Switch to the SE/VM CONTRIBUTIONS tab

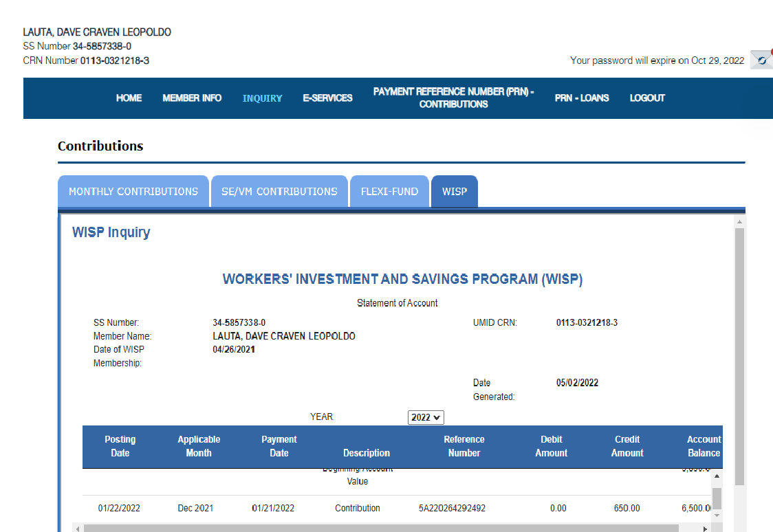tap(279, 192)
